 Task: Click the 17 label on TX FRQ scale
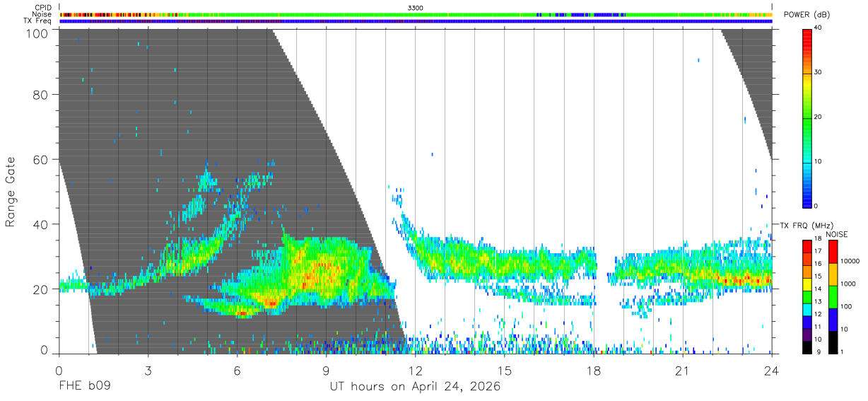pyautogui.click(x=818, y=251)
